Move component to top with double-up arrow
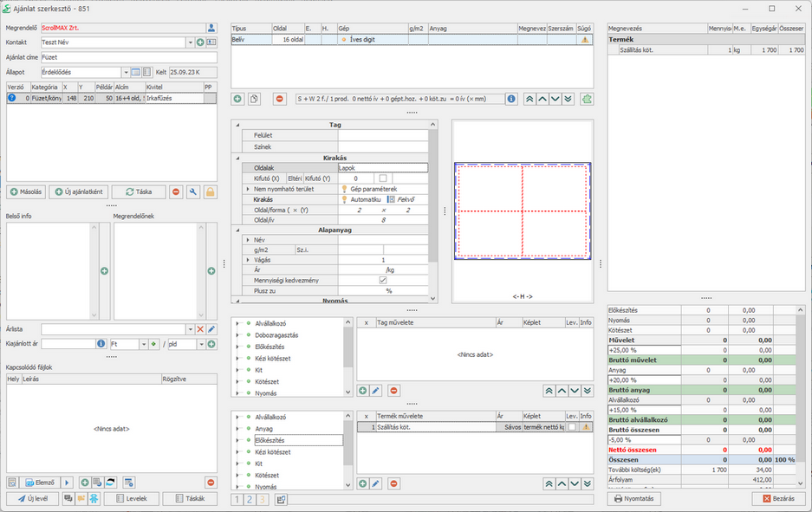The width and height of the screenshot is (812, 512). click(528, 99)
